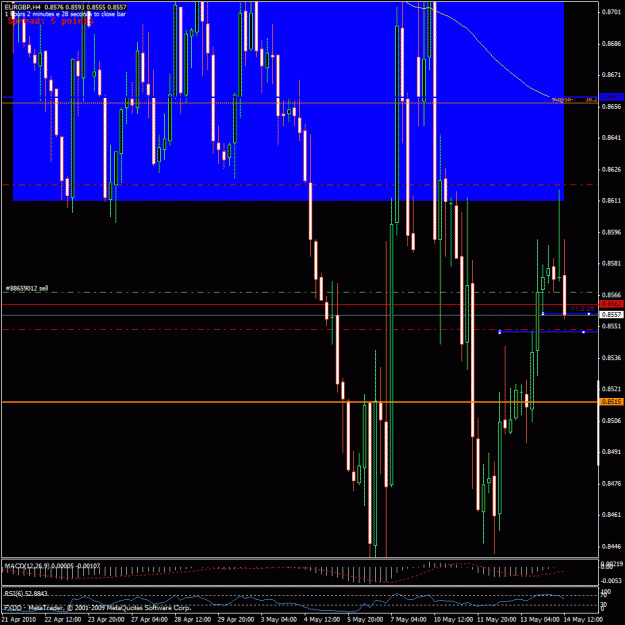Click the RSI(6) 52.8843 indicator label

tap(26, 594)
